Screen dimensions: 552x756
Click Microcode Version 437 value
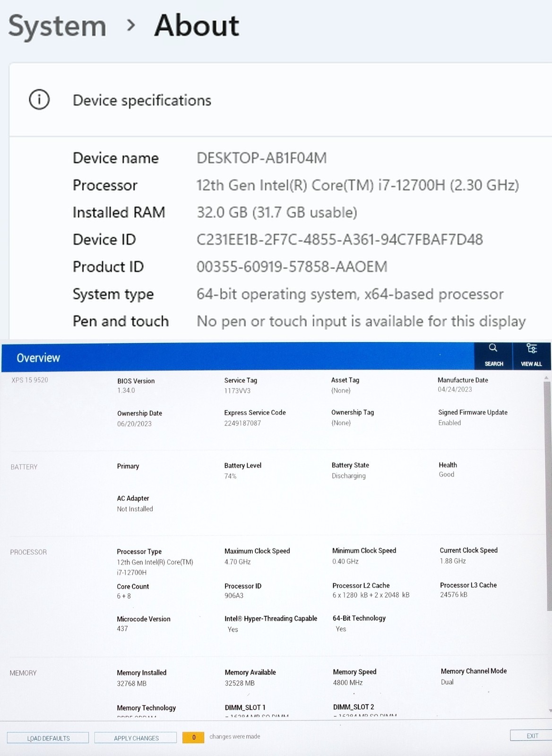(122, 629)
